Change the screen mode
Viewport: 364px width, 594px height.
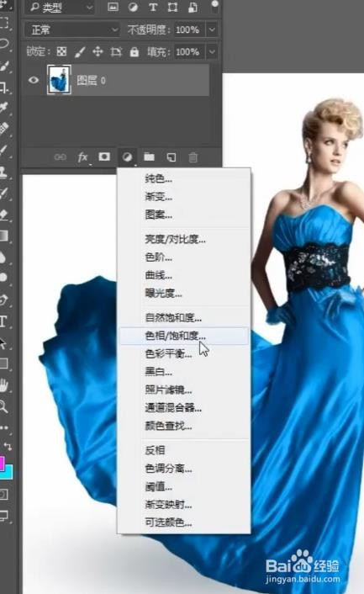(x=3, y=515)
